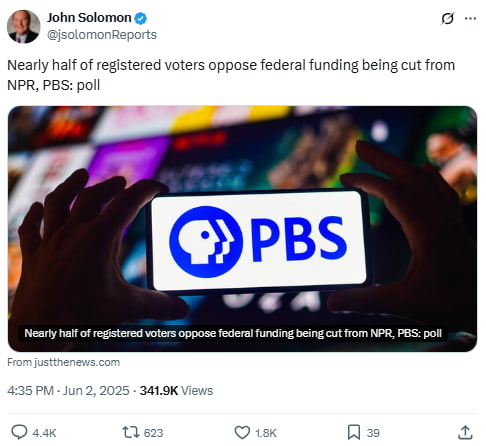Open the share upload icon
Image resolution: width=486 pixels, height=446 pixels.
tap(465, 432)
